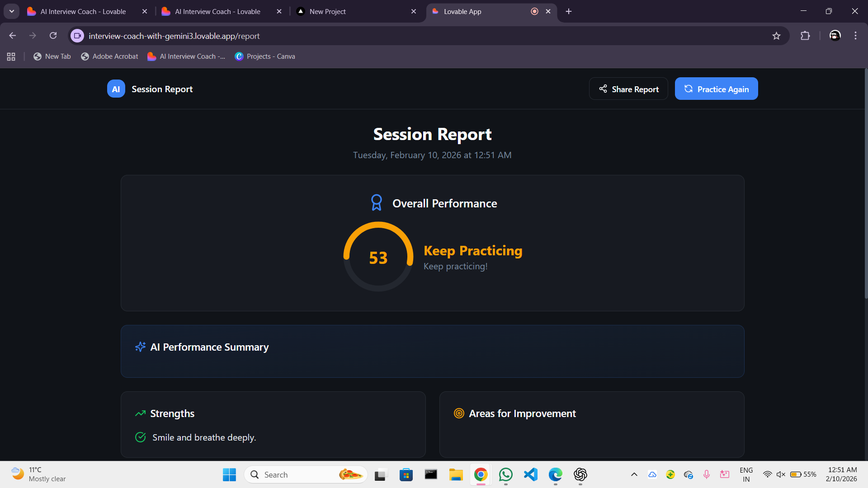Open a new browser tab
The height and width of the screenshot is (488, 868).
coord(569,11)
